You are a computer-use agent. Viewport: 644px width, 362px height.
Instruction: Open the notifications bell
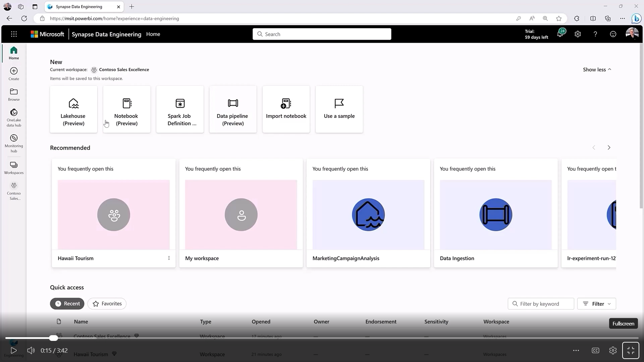tap(560, 34)
